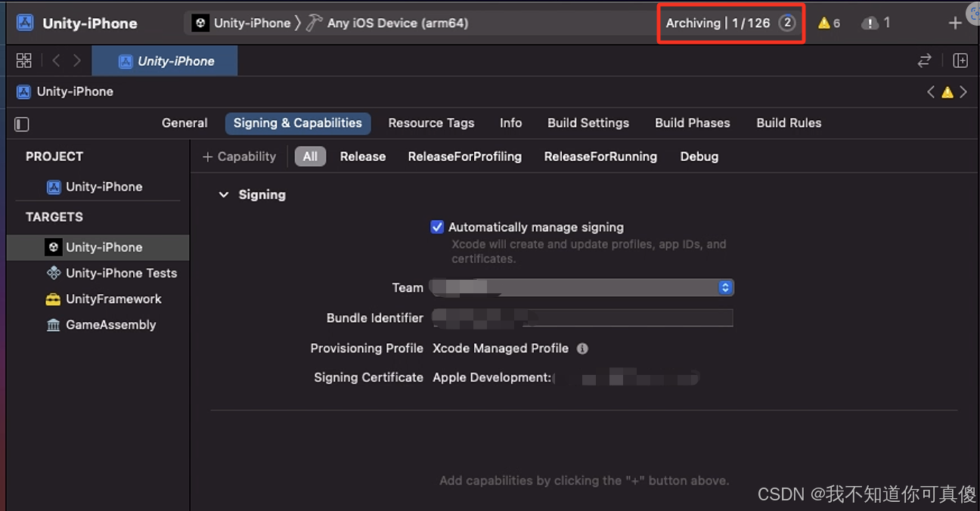Click the jump bar warning triangle

pyautogui.click(x=947, y=92)
